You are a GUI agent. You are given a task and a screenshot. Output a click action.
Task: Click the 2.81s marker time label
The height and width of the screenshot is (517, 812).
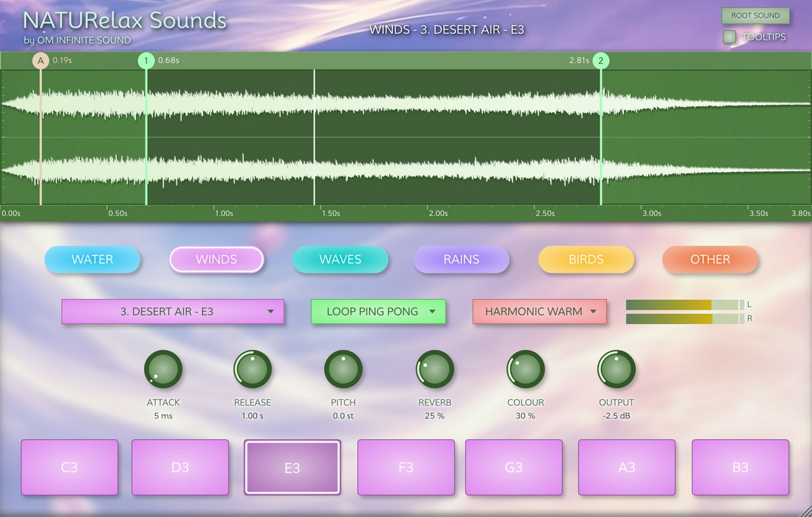coord(579,60)
